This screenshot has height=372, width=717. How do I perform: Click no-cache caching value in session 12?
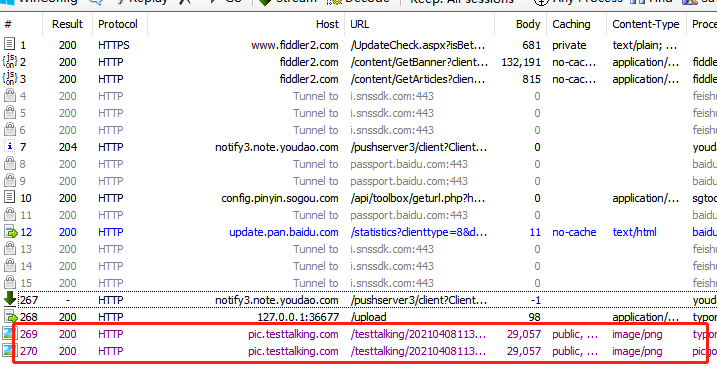pyautogui.click(x=574, y=232)
